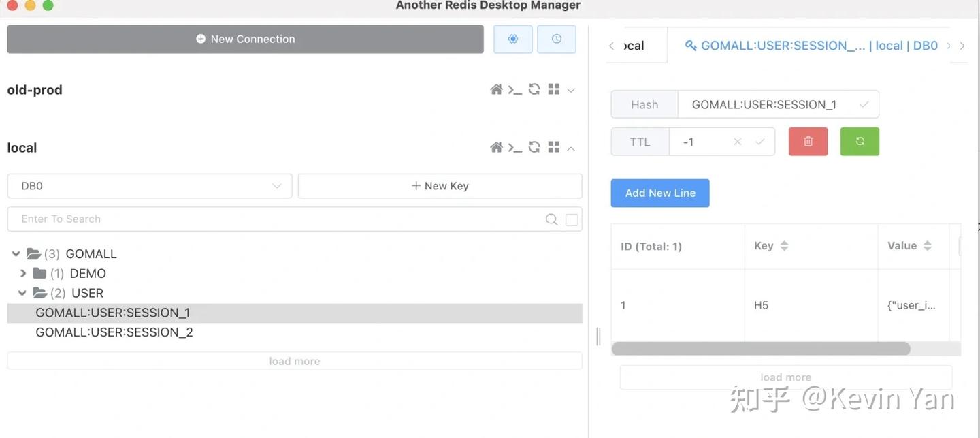Viewport: 980px width, 438px height.
Task: Refresh keys of the local connection
Action: 534,147
